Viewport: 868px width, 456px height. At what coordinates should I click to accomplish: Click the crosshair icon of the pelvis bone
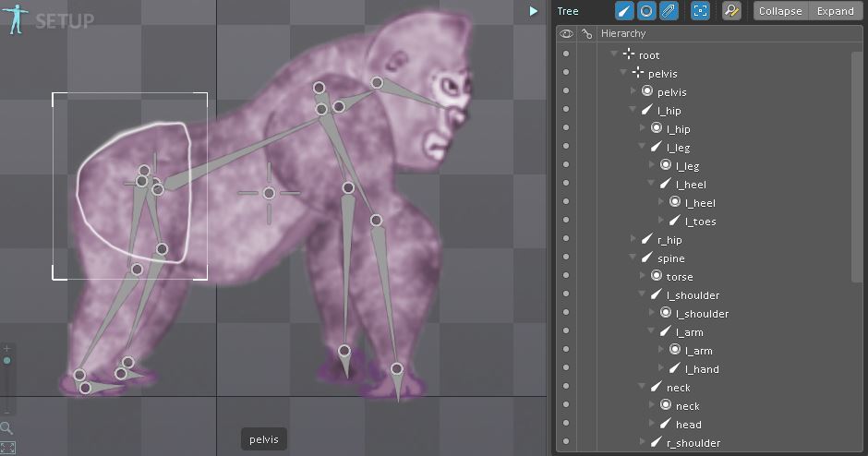coord(638,73)
